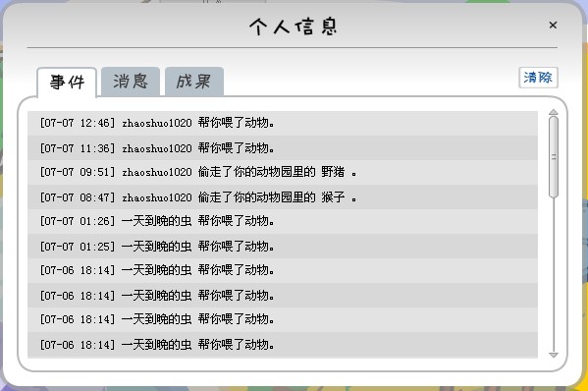Click the scrollbar down arrow
Screen dimensions: 588x391
click(x=553, y=355)
